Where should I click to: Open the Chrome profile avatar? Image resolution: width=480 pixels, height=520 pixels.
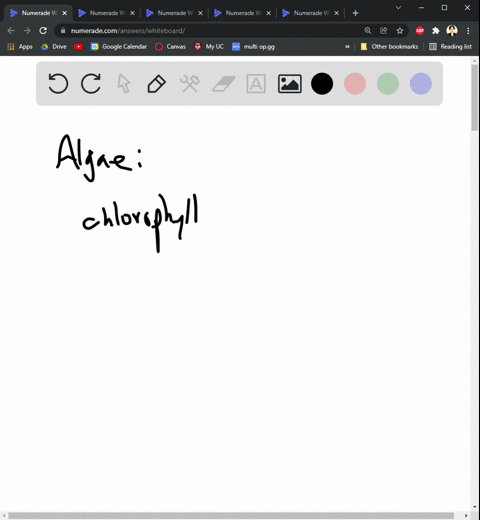coord(452,31)
